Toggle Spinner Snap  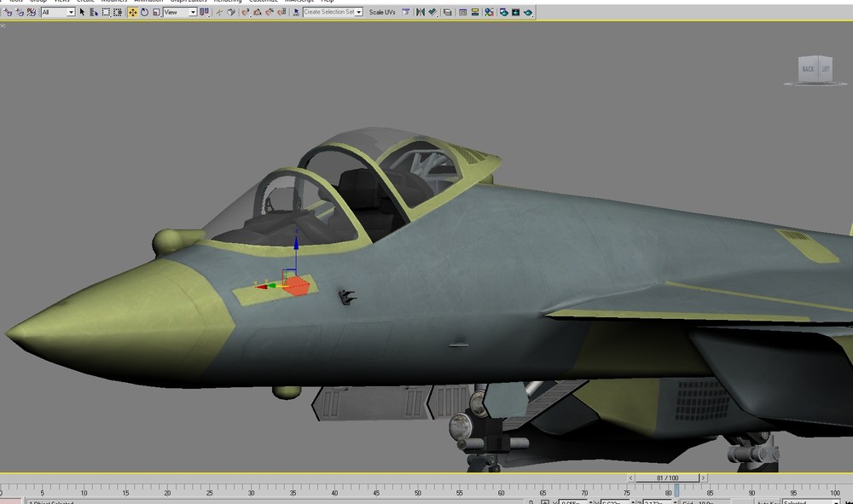coord(281,12)
